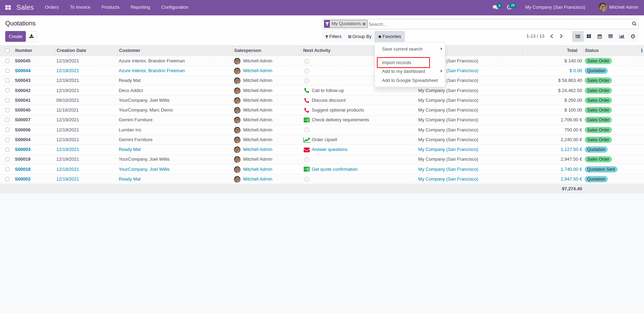Open quotation S00044
The height and width of the screenshot is (313, 644).
(23, 71)
